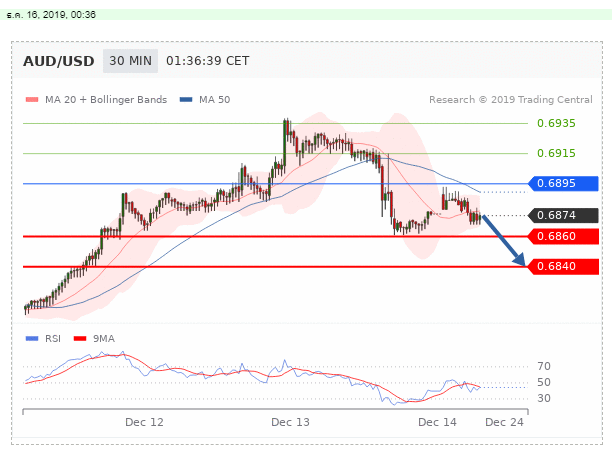Click the RSI 50 level label
Screen dimensions: 612x455
(x=544, y=382)
